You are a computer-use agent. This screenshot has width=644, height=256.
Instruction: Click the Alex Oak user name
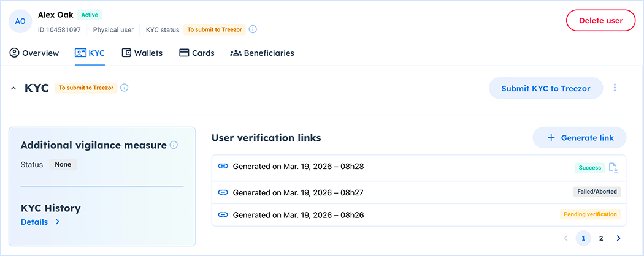tap(55, 15)
